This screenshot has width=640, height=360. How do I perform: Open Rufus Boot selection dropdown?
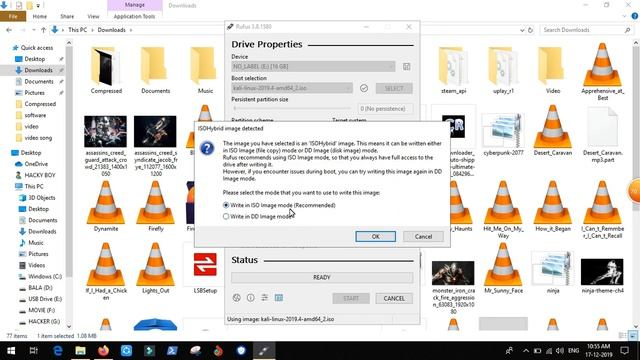coord(292,88)
